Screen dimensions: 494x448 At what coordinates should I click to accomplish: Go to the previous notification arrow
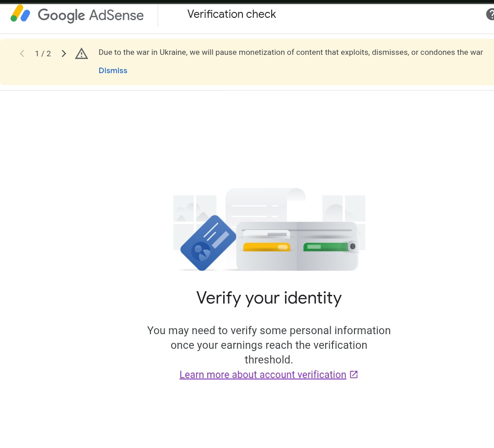22,53
